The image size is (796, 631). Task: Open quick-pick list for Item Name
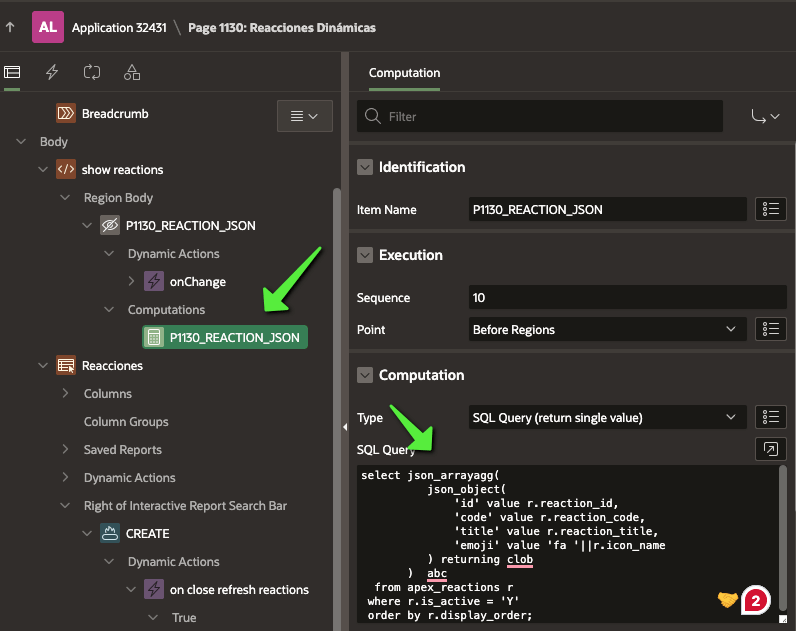point(770,209)
